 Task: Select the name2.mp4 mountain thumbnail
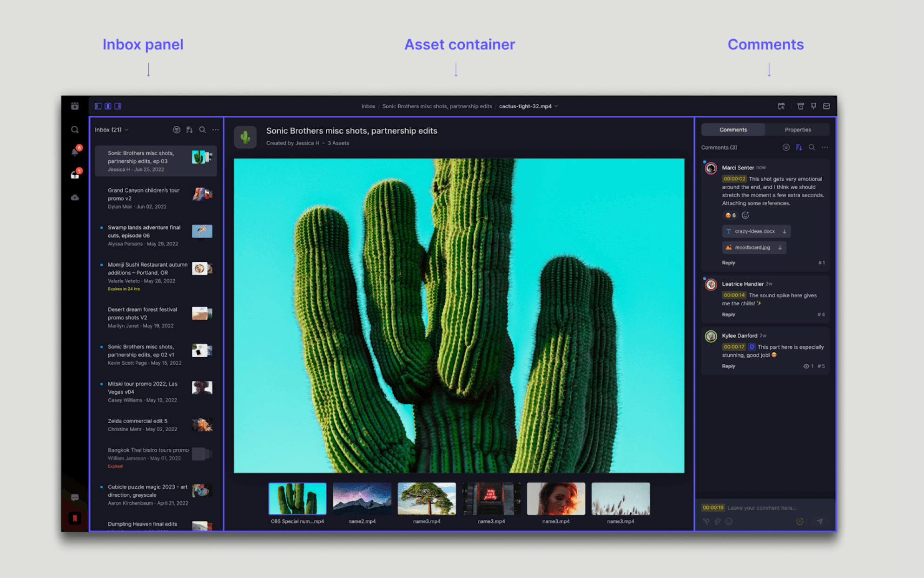[x=362, y=499]
